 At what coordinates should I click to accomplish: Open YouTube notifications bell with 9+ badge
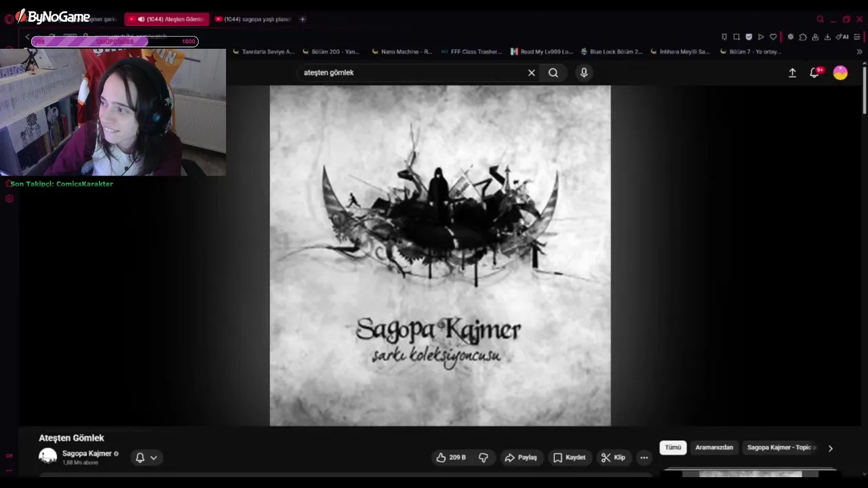click(x=815, y=73)
